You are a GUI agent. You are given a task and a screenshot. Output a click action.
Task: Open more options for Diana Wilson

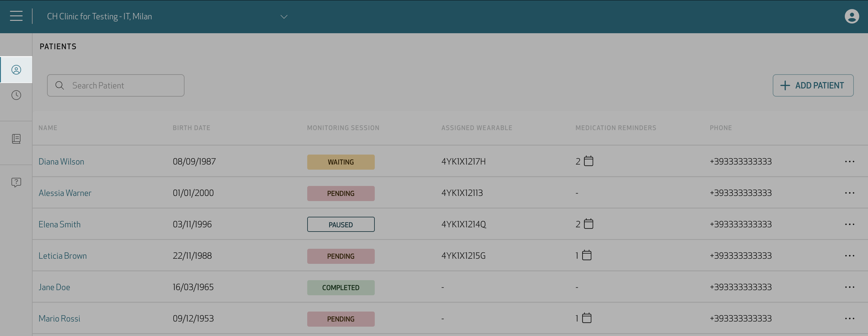coord(850,162)
